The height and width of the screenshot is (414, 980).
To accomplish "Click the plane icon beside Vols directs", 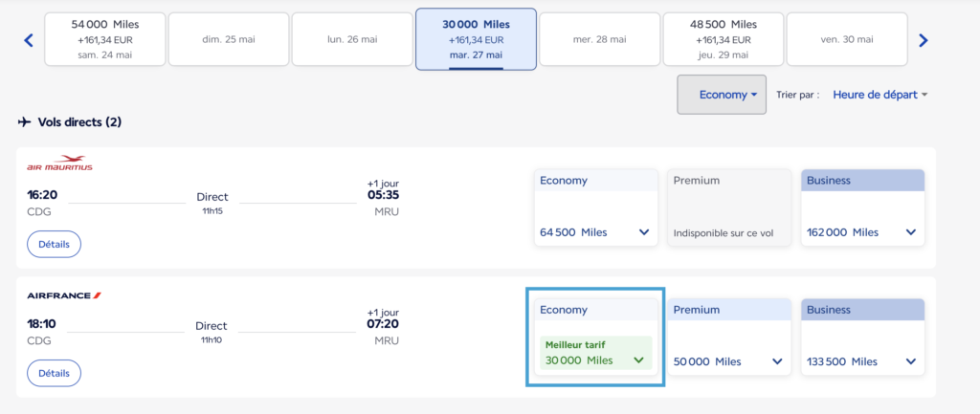I will click(x=24, y=121).
